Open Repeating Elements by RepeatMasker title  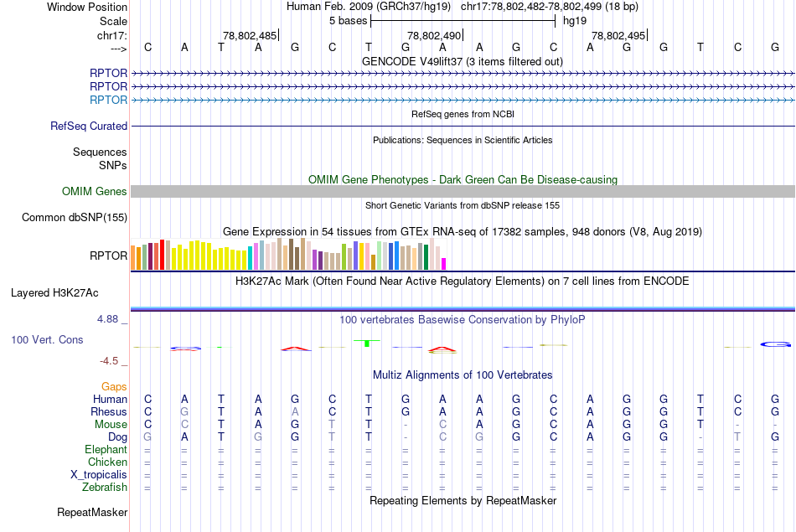[x=463, y=501]
